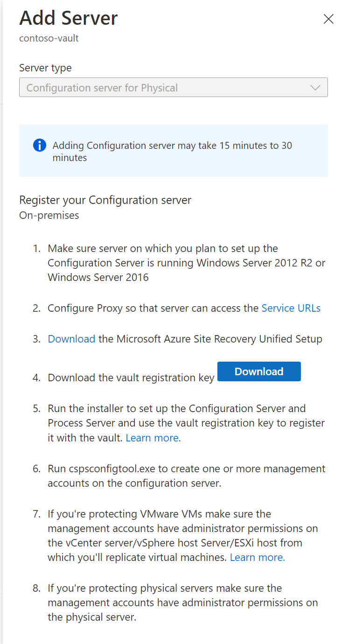Click the On-premises label
The width and height of the screenshot is (341, 644).
pos(49,215)
